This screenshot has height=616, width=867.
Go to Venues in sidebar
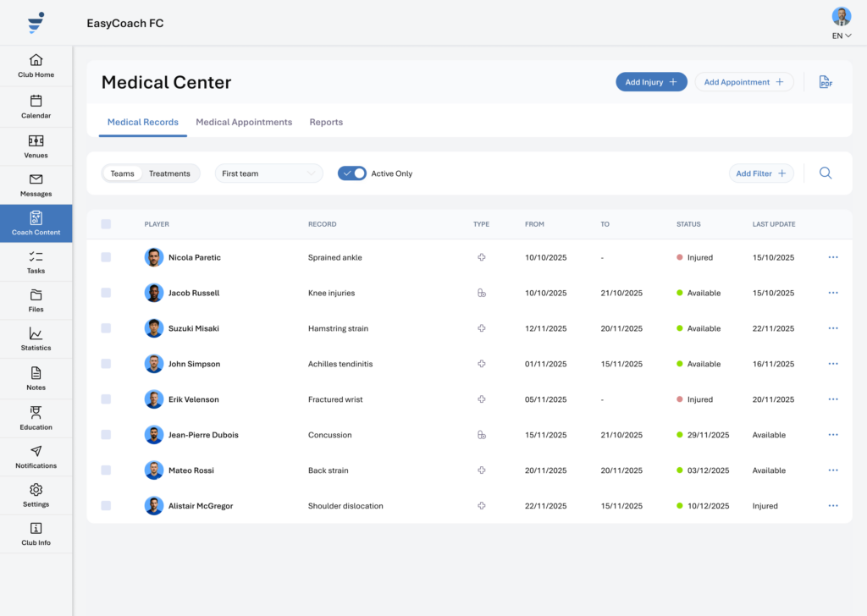[36, 146]
